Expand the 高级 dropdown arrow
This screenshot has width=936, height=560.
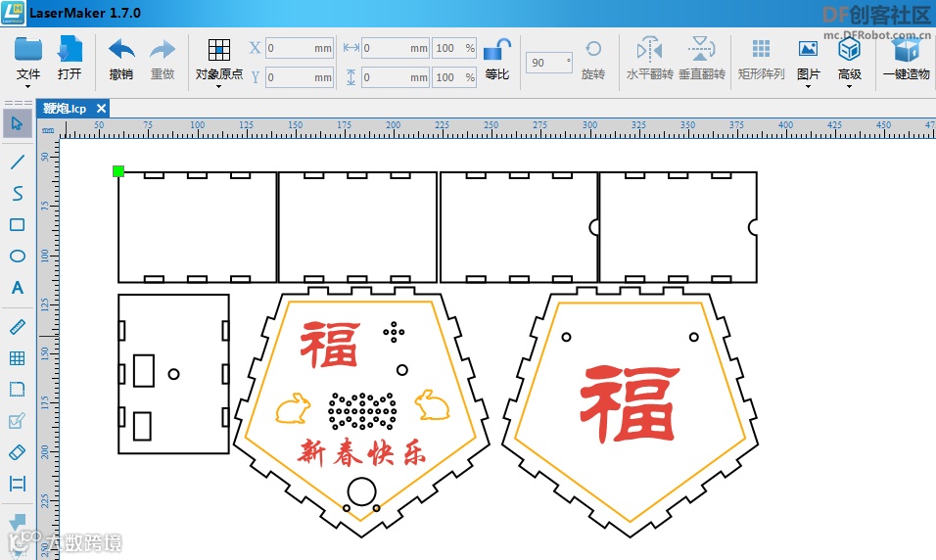click(x=849, y=87)
